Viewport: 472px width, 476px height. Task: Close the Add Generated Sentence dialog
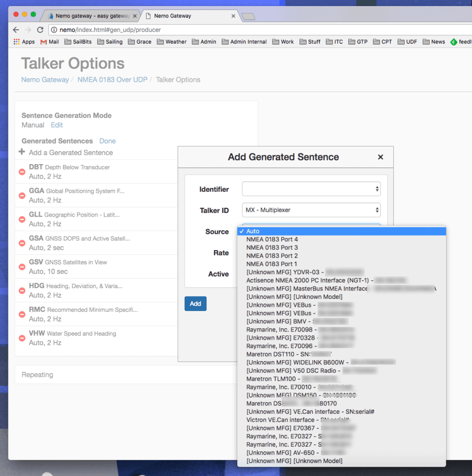click(x=380, y=157)
